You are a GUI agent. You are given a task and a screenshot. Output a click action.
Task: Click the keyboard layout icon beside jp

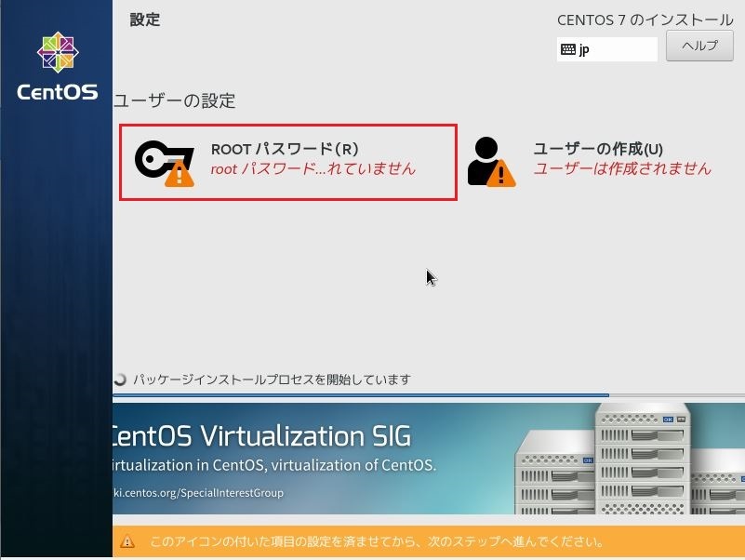click(568, 49)
